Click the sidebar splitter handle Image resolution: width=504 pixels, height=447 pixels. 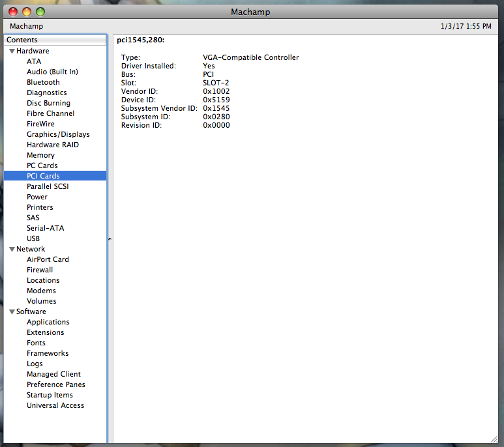(x=110, y=239)
